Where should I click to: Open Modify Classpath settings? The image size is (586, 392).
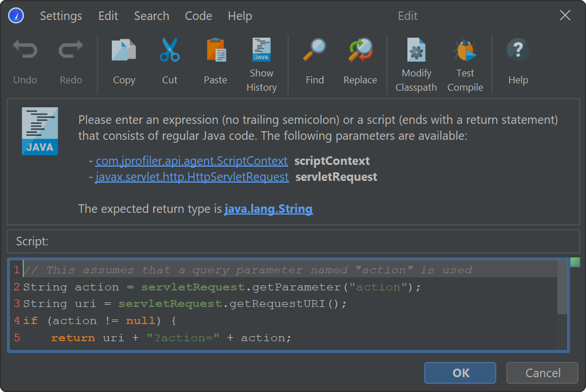point(416,51)
